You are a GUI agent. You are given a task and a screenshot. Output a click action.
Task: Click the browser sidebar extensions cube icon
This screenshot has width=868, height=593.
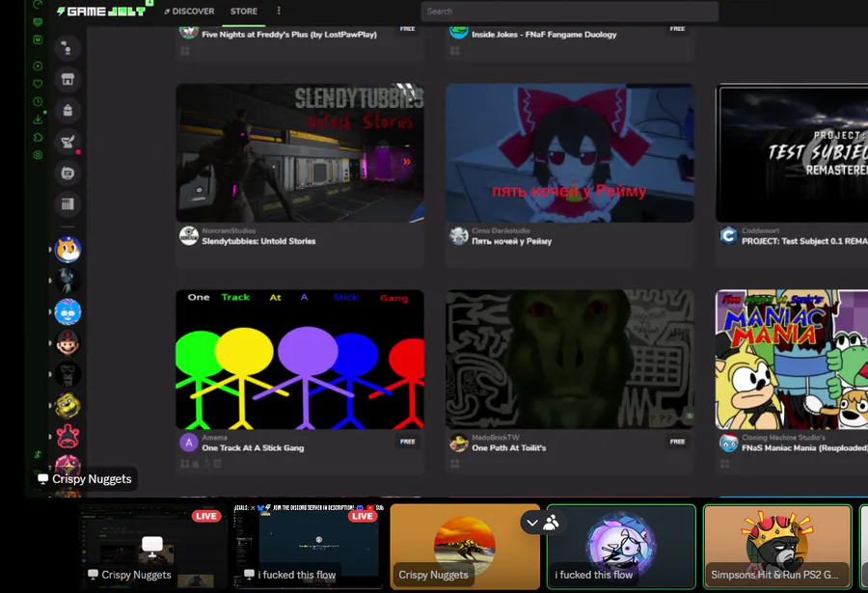[38, 137]
